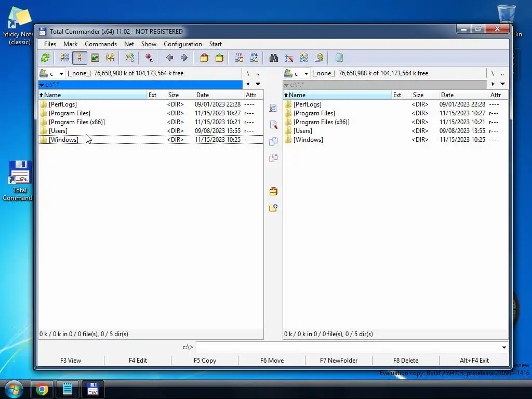Click the Move icon in middle bar
This screenshot has height=399, width=532.
point(273,158)
